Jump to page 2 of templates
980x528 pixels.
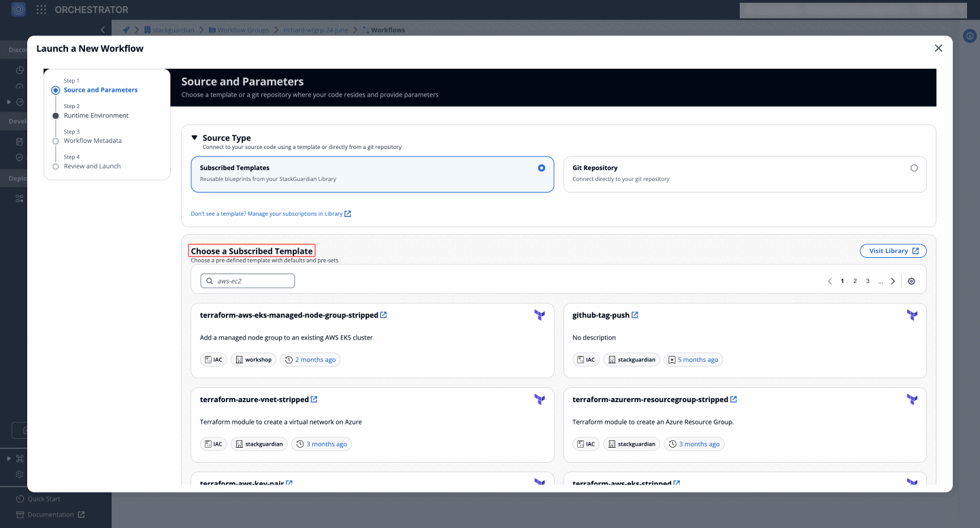855,281
